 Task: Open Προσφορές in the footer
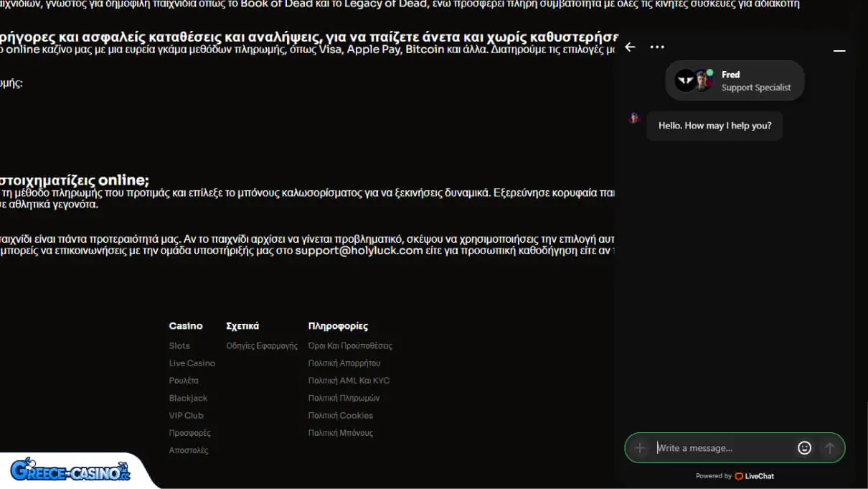click(x=189, y=433)
